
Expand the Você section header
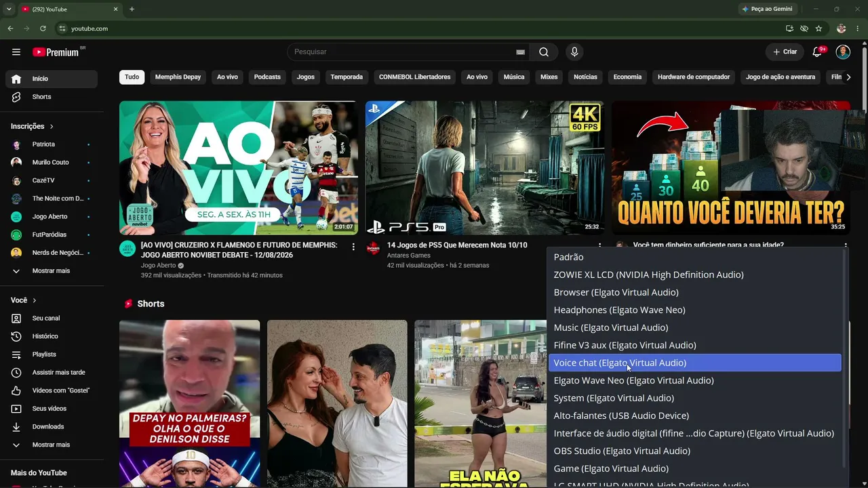(x=24, y=300)
